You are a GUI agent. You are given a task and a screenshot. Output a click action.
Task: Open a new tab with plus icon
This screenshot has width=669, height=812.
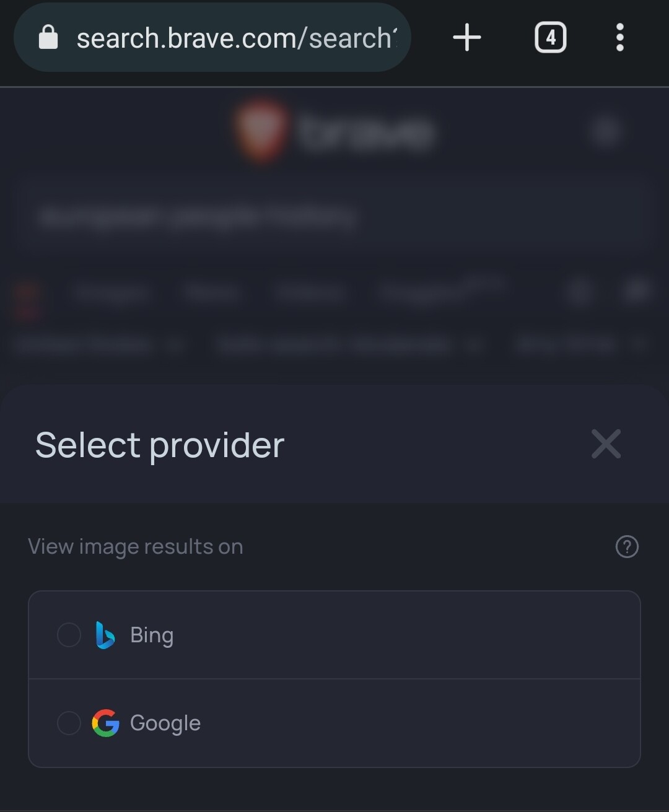click(467, 38)
